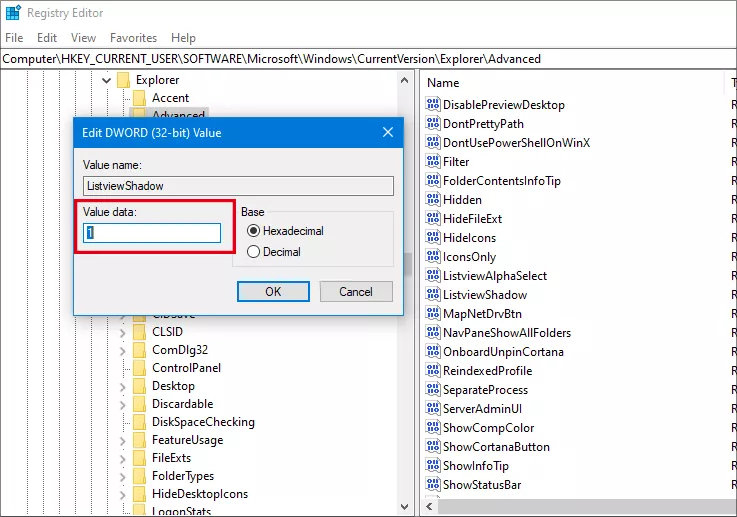
Task: Click the MapNetDrvBtn value icon
Action: (x=432, y=313)
